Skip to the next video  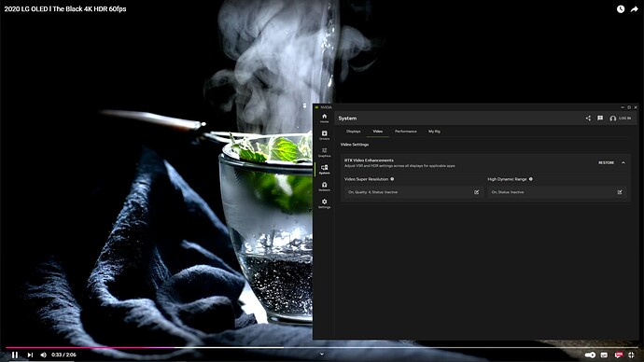pos(30,355)
